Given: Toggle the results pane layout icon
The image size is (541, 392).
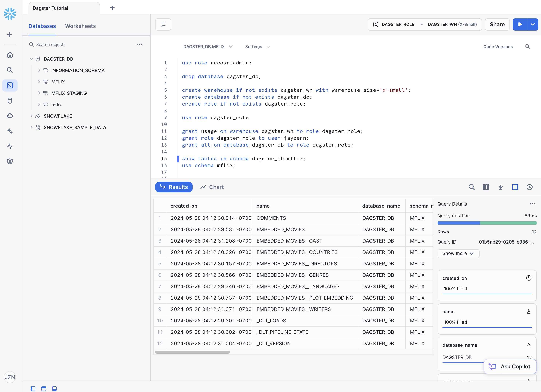Looking at the screenshot, I should [x=54, y=389].
